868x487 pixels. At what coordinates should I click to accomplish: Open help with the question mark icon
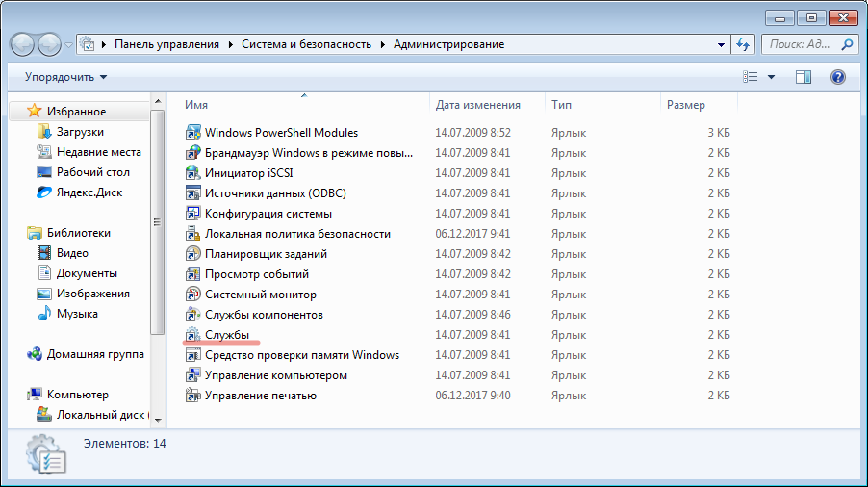point(837,77)
